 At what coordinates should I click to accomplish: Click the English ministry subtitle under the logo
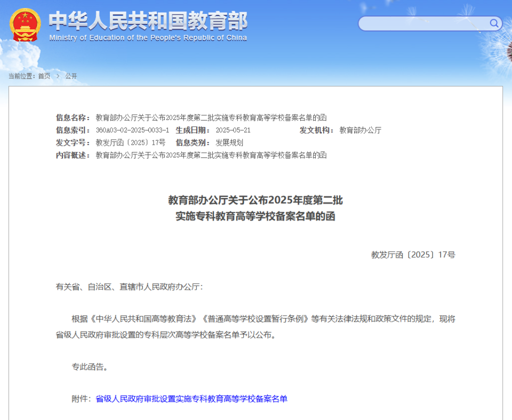coord(147,38)
